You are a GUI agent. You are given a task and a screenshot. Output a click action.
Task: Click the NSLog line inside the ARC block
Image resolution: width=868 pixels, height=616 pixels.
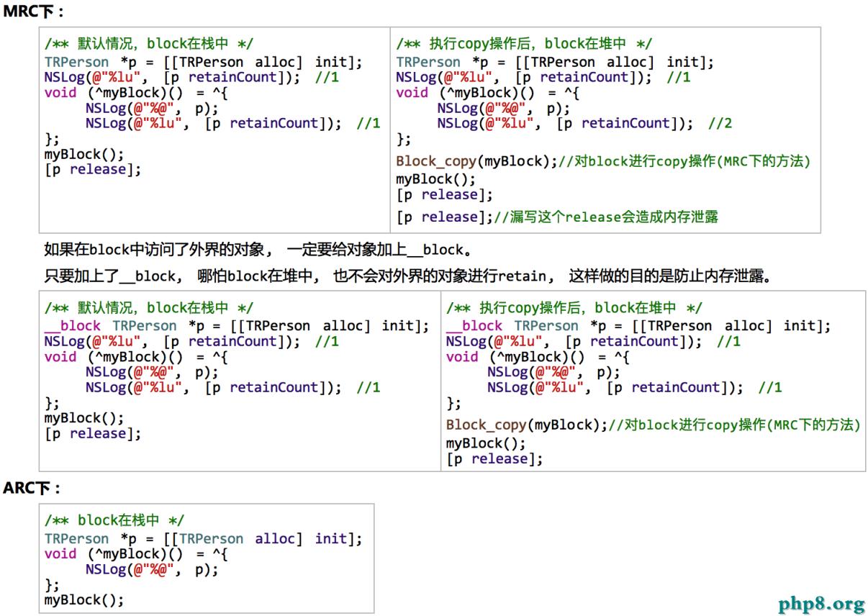click(151, 569)
